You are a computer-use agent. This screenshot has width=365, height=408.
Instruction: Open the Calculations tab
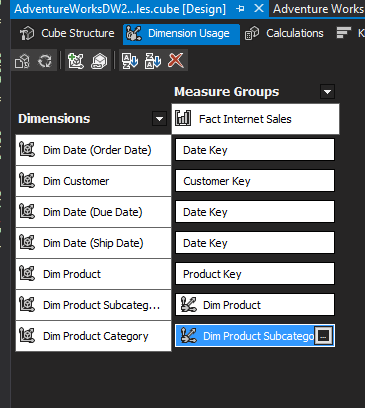click(284, 34)
